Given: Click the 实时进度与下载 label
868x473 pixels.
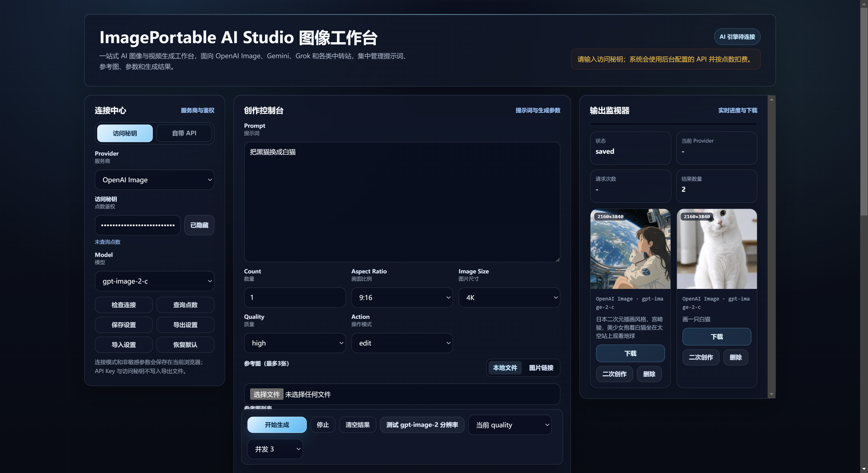Looking at the screenshot, I should (738, 110).
